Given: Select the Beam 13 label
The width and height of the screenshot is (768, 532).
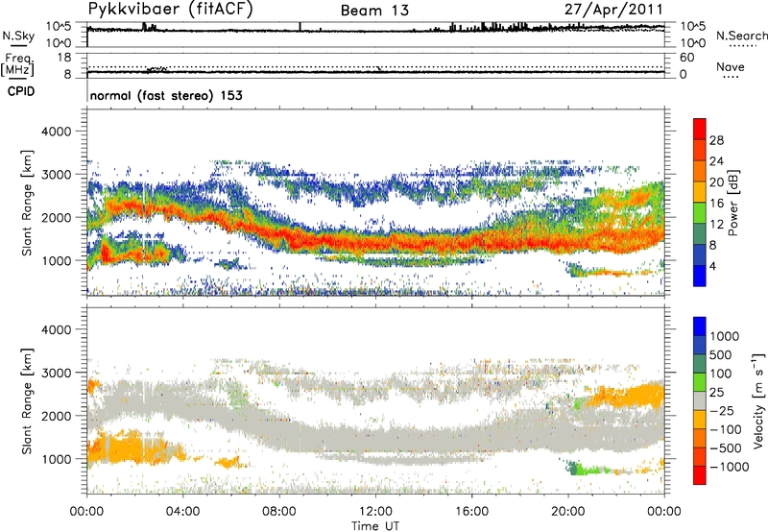Looking at the screenshot, I should [374, 11].
